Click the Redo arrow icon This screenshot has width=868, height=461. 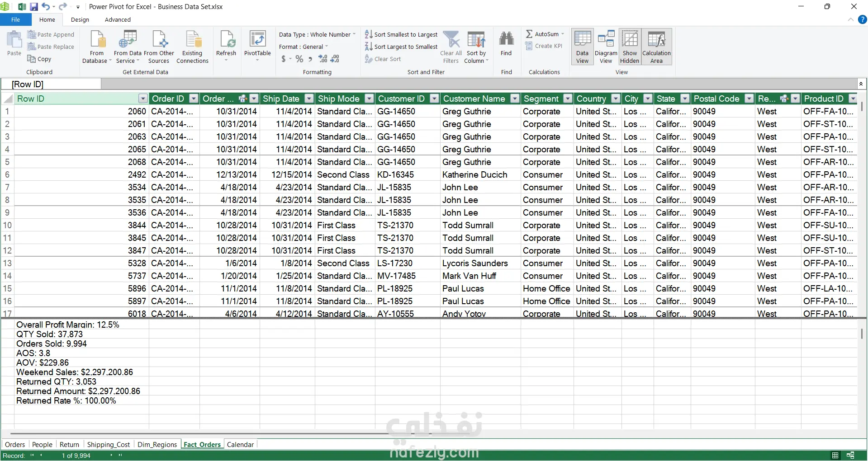coord(63,6)
